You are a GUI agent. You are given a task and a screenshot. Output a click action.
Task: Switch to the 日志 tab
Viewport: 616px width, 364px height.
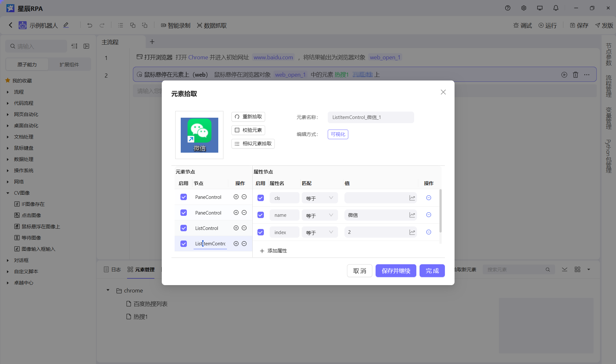(x=112, y=270)
